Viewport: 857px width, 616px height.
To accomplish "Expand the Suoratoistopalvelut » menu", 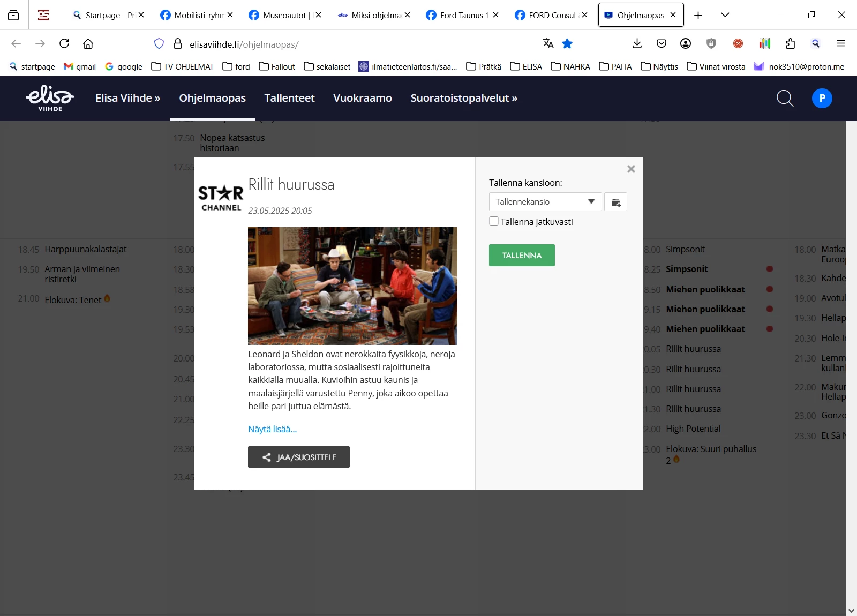I will (464, 98).
